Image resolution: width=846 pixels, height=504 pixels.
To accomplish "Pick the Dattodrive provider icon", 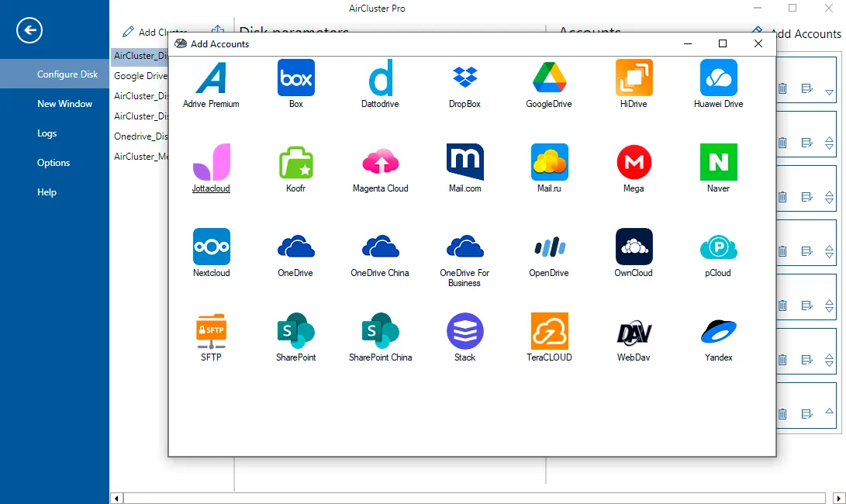I will [x=381, y=78].
